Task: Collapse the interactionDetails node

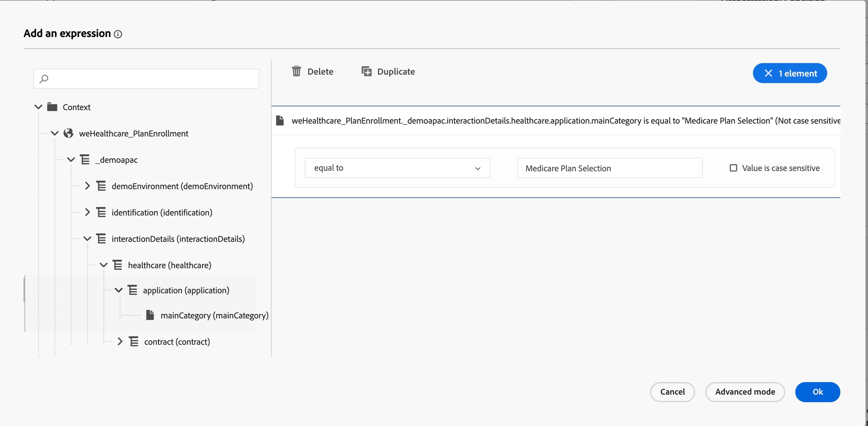Action: (87, 238)
